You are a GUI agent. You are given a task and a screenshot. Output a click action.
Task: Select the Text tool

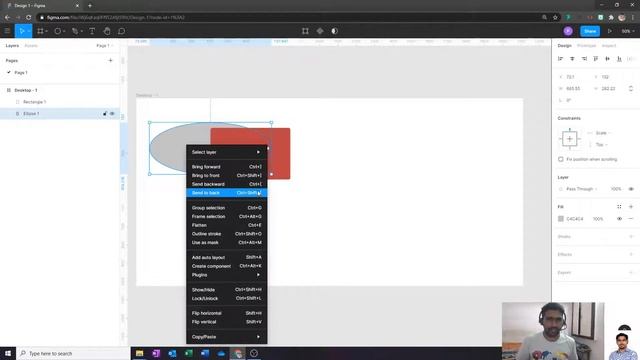[92, 31]
